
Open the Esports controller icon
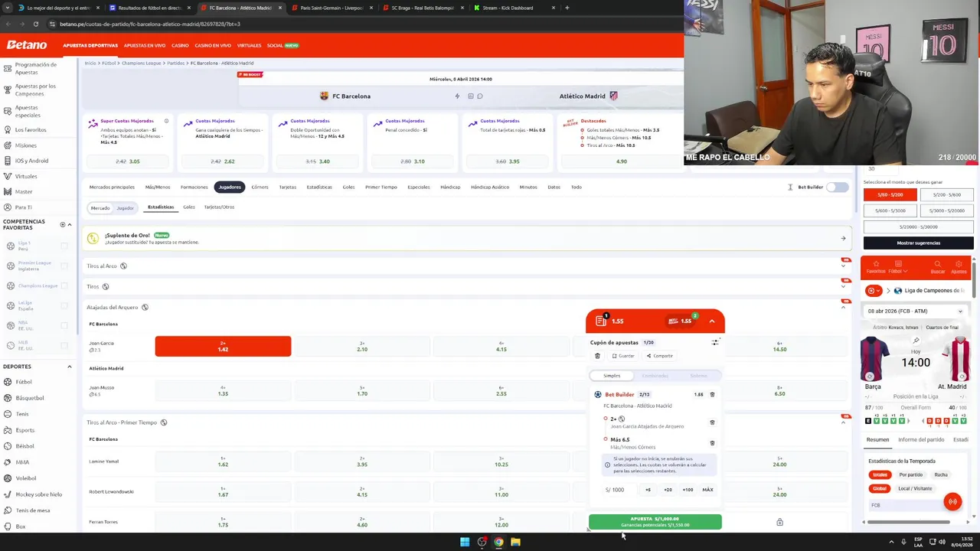pyautogui.click(x=8, y=430)
